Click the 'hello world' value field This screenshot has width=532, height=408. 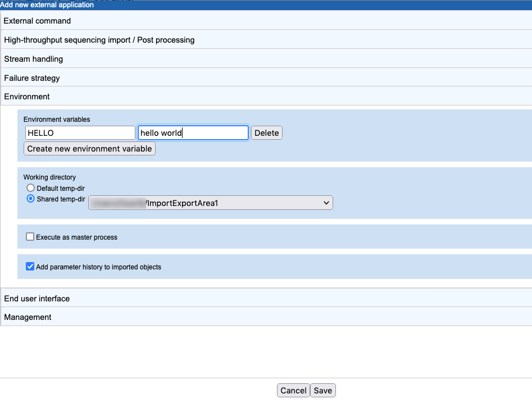193,133
